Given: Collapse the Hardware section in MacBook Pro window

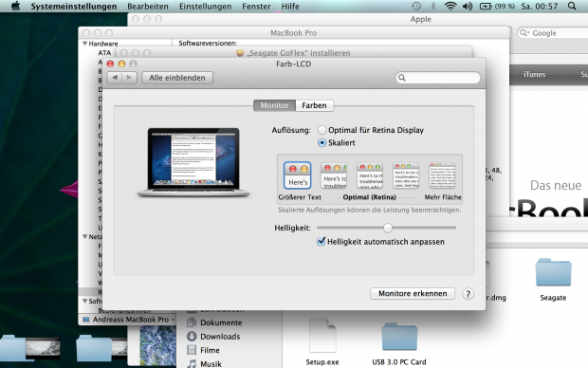Looking at the screenshot, I should pyautogui.click(x=84, y=44).
